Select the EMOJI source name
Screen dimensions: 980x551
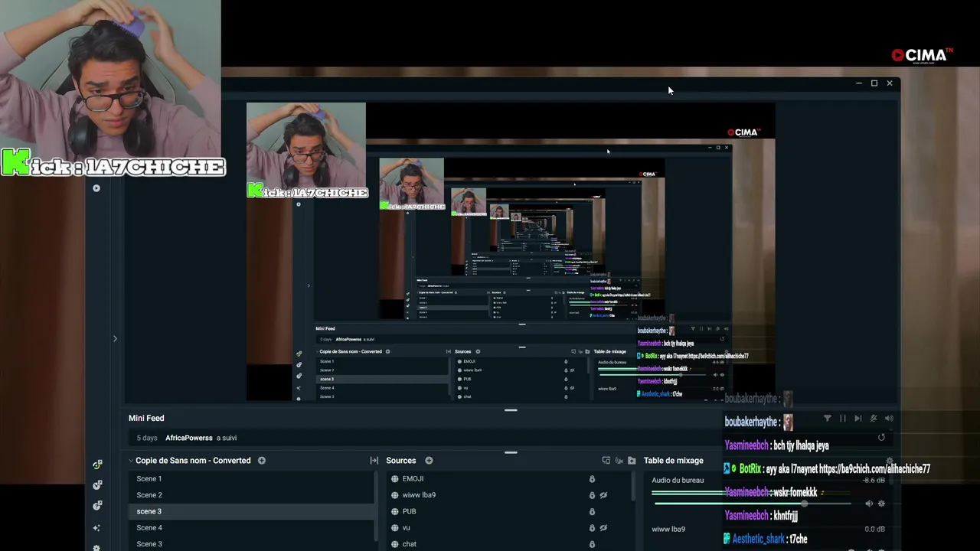coord(413,479)
